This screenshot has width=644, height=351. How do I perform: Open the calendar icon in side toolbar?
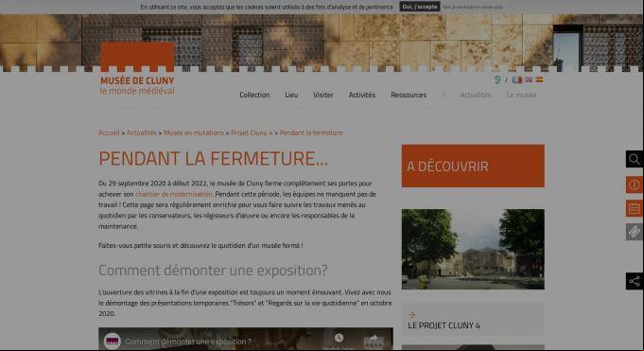point(635,208)
